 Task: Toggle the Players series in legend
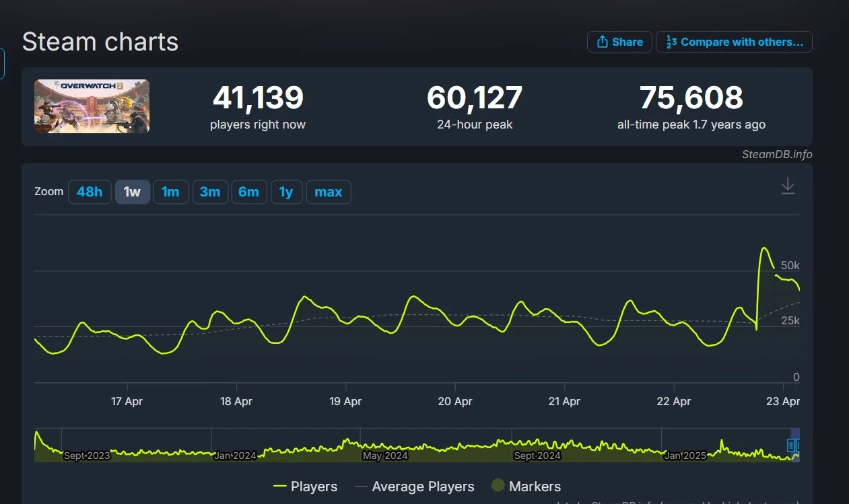[x=305, y=487]
